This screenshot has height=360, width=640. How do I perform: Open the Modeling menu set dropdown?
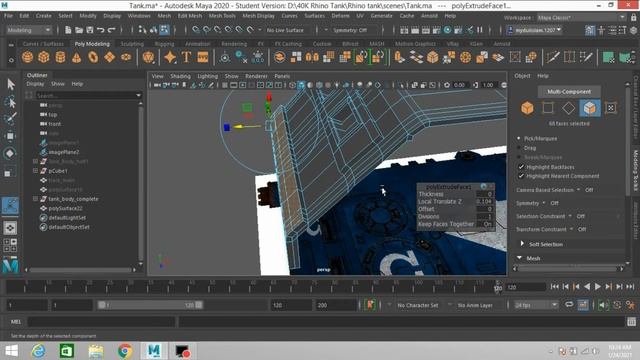[x=29, y=30]
